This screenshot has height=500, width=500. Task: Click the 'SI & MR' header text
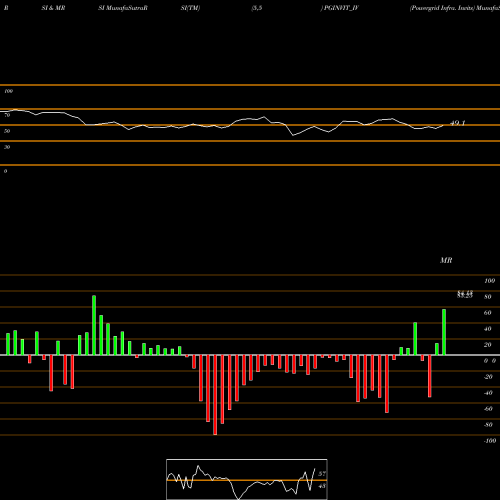(53, 8)
